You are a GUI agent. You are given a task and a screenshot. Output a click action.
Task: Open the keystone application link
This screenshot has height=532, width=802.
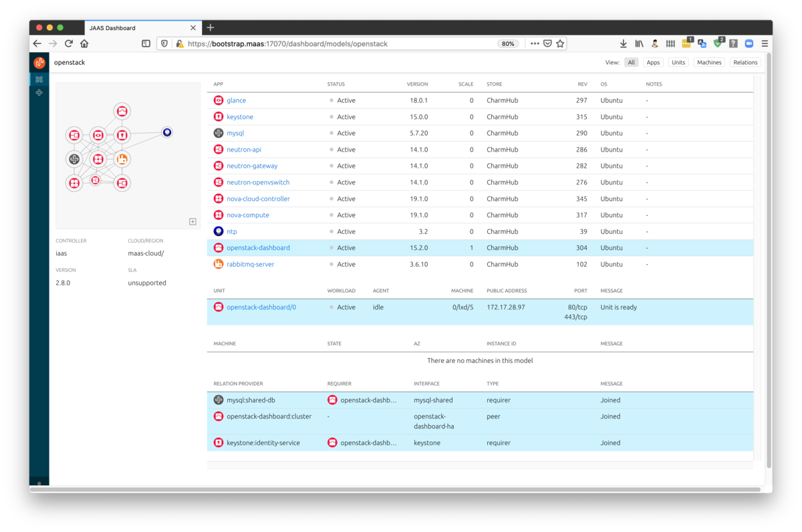tap(240, 117)
